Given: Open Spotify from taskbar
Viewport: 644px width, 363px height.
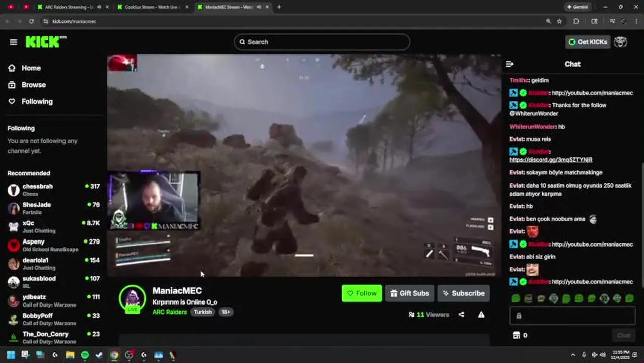Looking at the screenshot, I should (x=85, y=355).
